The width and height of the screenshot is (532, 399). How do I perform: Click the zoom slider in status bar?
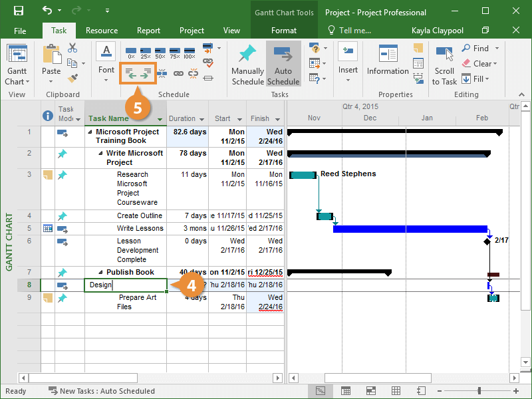point(479,391)
